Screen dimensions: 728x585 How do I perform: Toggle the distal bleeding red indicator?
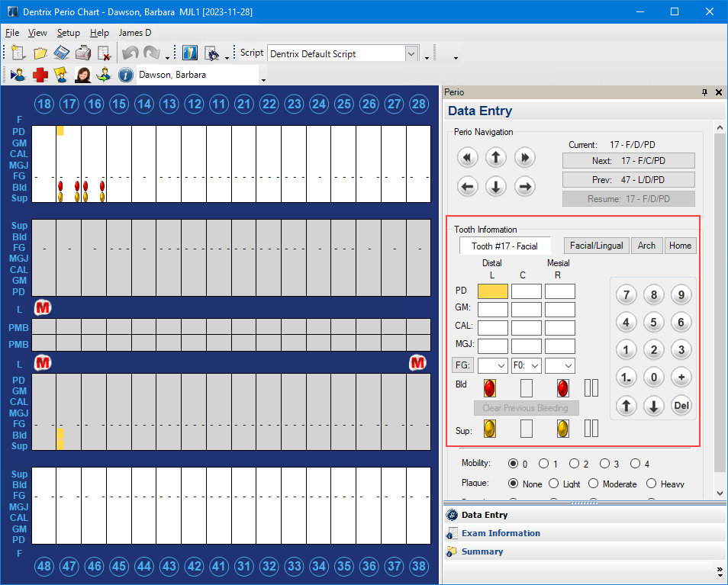point(490,387)
